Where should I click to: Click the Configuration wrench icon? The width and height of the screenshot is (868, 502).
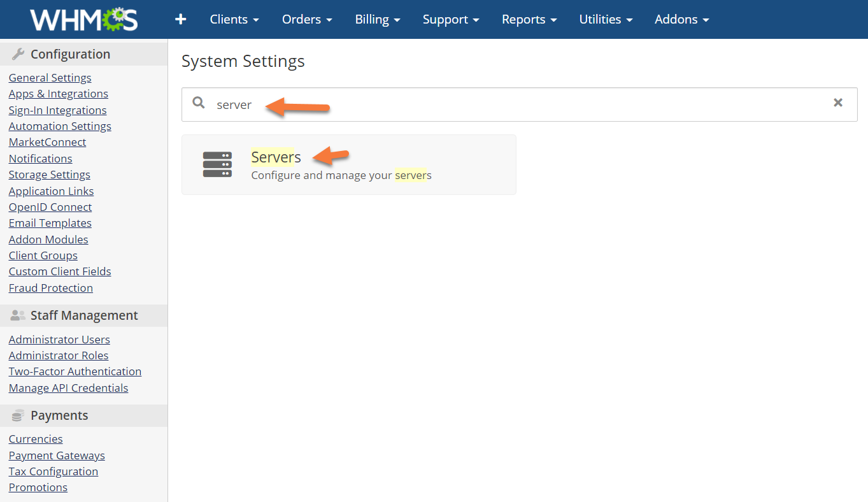(18, 54)
